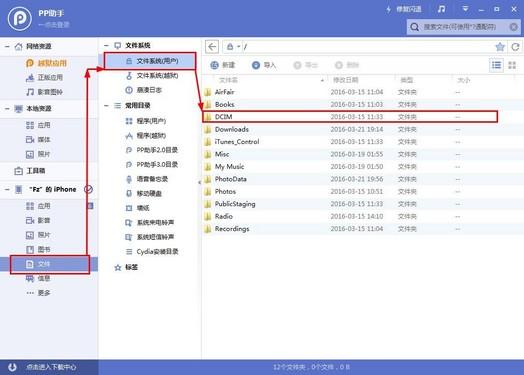Click the 新建 toolbar button
This screenshot has width=524, height=375.
click(223, 65)
